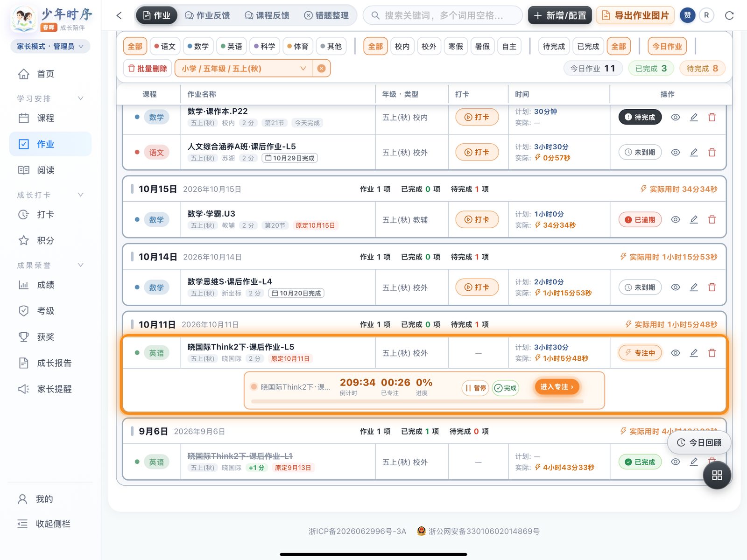Viewport: 747px width, 560px height.
Task: Click the back arrow icon
Action: (119, 15)
